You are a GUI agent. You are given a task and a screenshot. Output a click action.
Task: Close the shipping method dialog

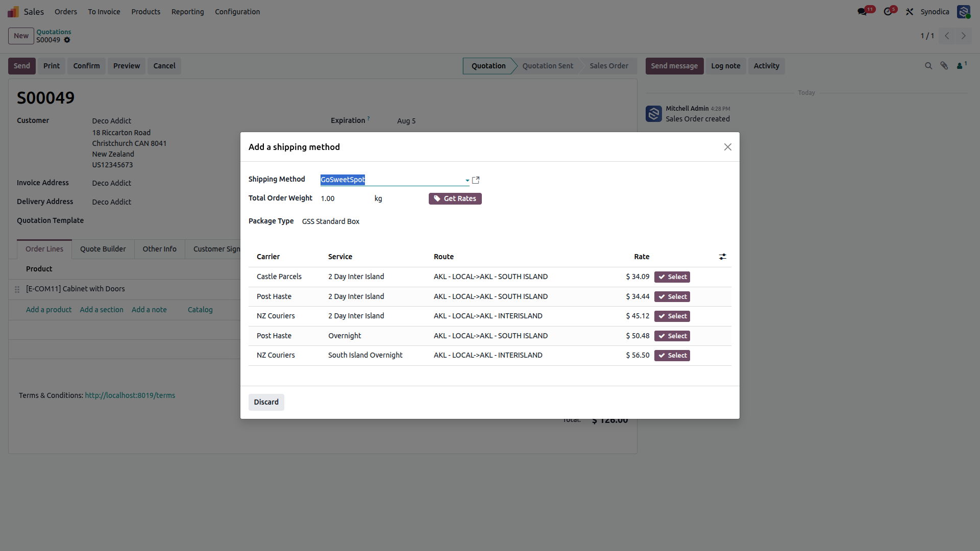pos(728,147)
